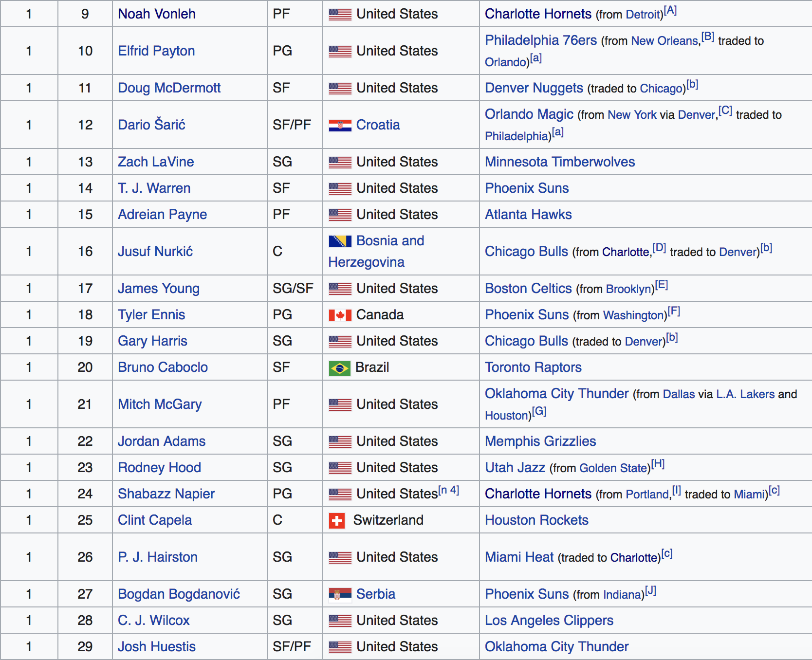Screen dimensions: 812x660
Task: Open footnote [J] in Bogdanović row
Action: 650,590
